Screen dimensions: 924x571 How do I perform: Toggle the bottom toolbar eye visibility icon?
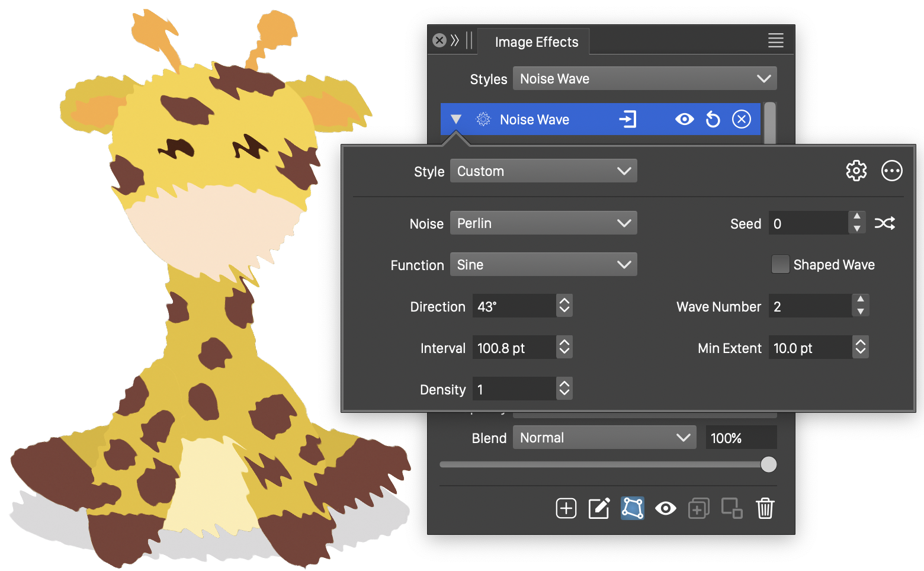tap(665, 508)
